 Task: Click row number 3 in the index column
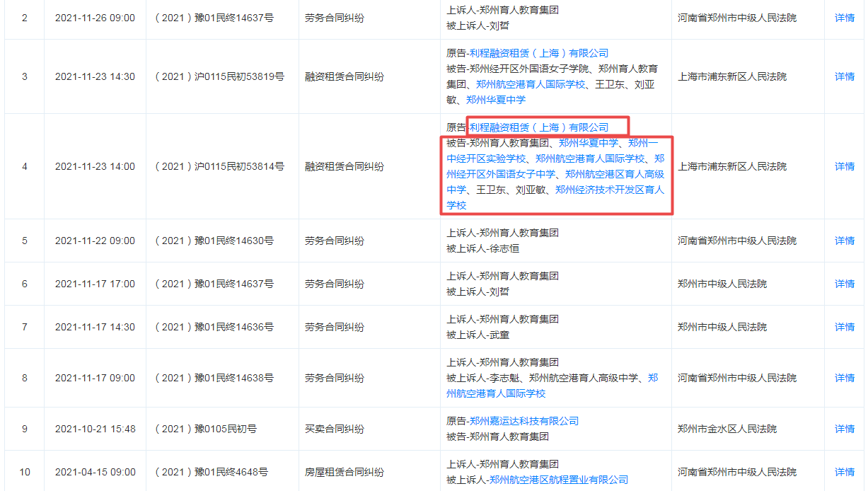tap(25, 76)
